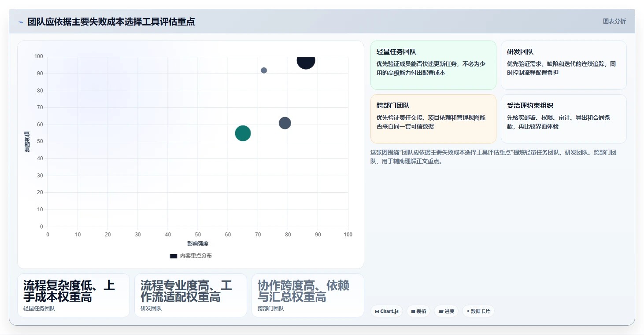Click the 流程复杂度低 stat card

click(x=74, y=295)
